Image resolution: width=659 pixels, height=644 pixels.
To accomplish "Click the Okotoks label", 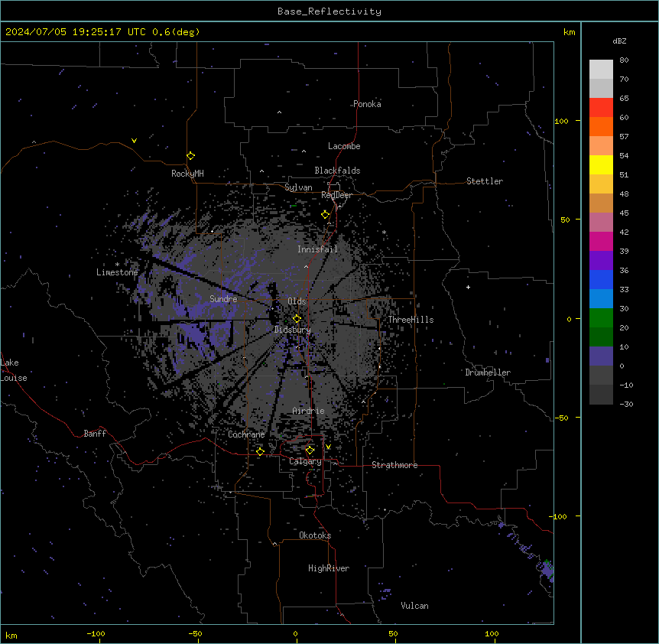I will [x=315, y=535].
